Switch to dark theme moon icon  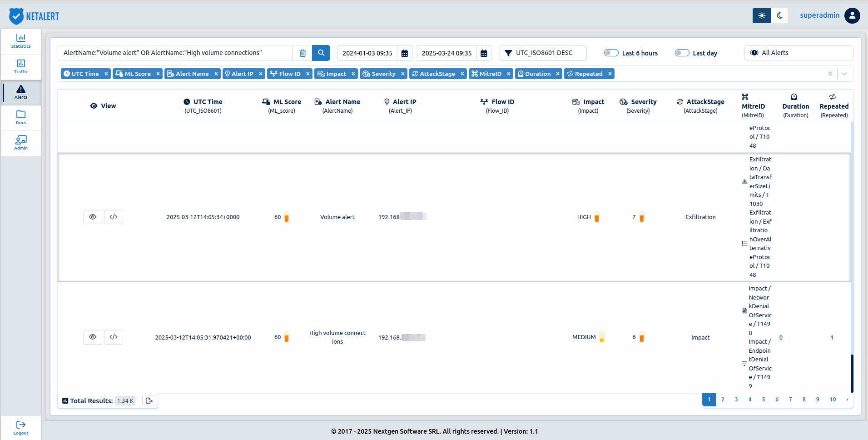[x=779, y=15]
